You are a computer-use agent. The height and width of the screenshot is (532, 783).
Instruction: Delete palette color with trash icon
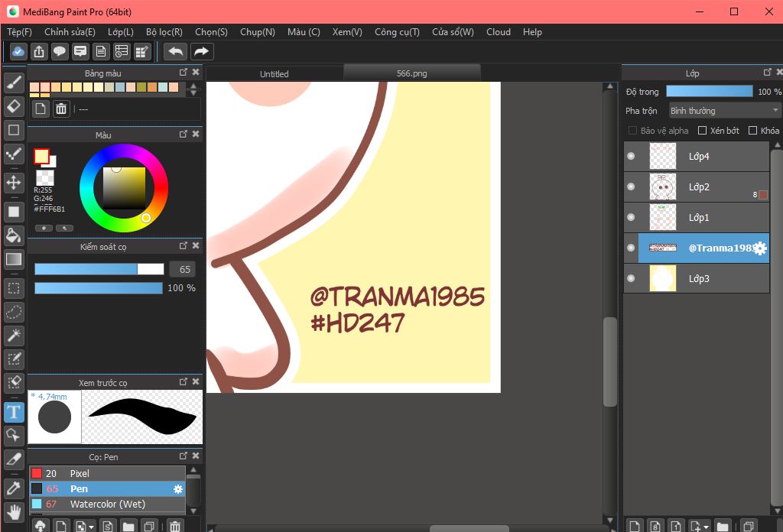tap(61, 109)
